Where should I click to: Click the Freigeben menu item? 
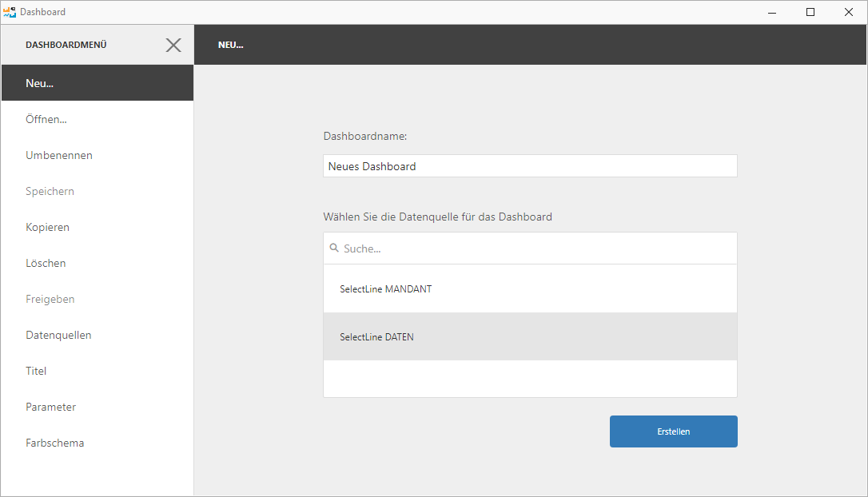(98, 299)
